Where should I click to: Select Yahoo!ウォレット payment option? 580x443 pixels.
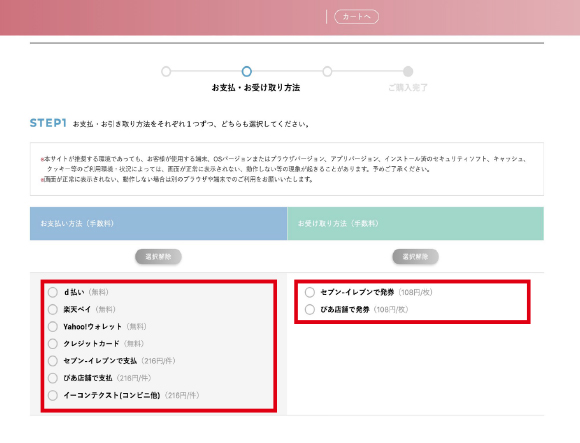point(53,327)
